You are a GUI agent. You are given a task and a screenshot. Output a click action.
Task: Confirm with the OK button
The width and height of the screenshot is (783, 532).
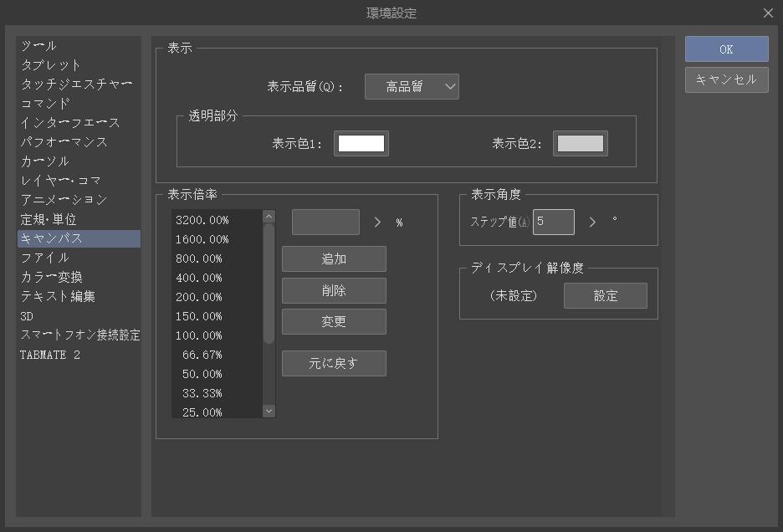tap(727, 49)
